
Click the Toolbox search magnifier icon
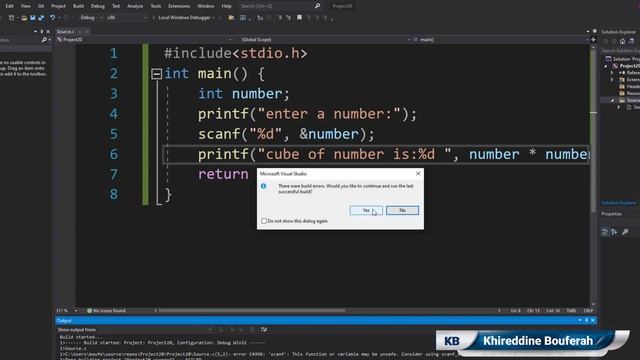[44, 40]
